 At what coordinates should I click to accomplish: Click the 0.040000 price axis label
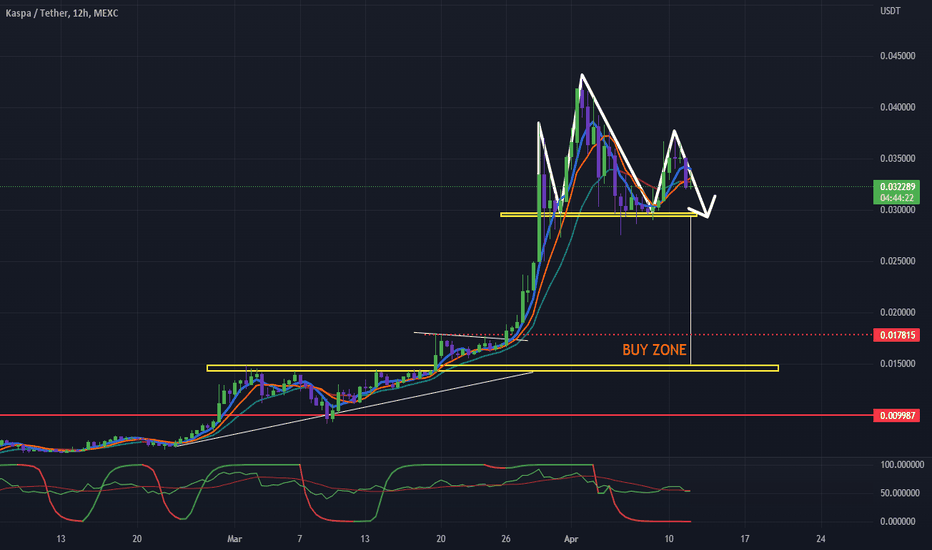(898, 107)
